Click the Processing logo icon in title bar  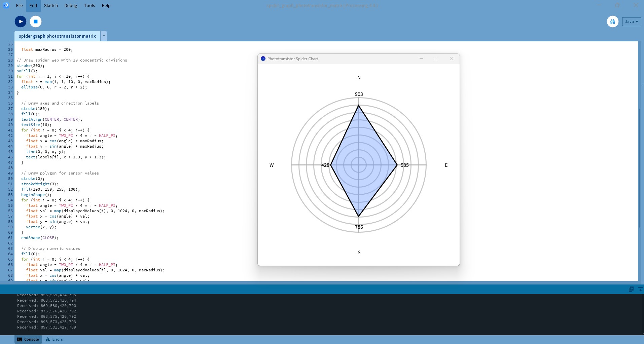(x=6, y=5)
